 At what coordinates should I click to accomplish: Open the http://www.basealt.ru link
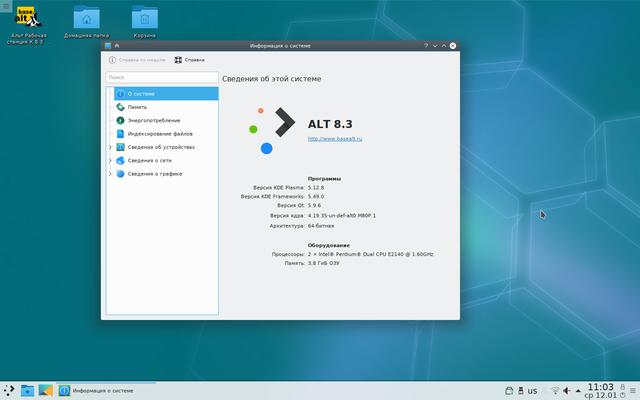coord(335,139)
